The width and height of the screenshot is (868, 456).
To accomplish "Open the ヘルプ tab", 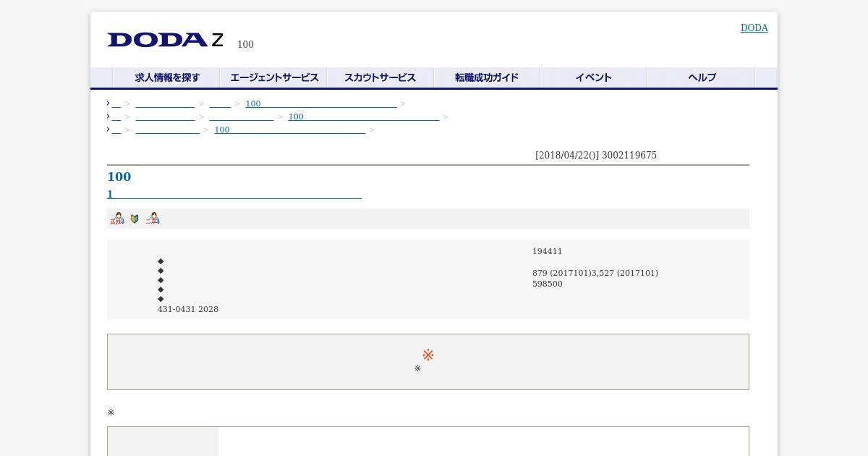I will 701,77.
